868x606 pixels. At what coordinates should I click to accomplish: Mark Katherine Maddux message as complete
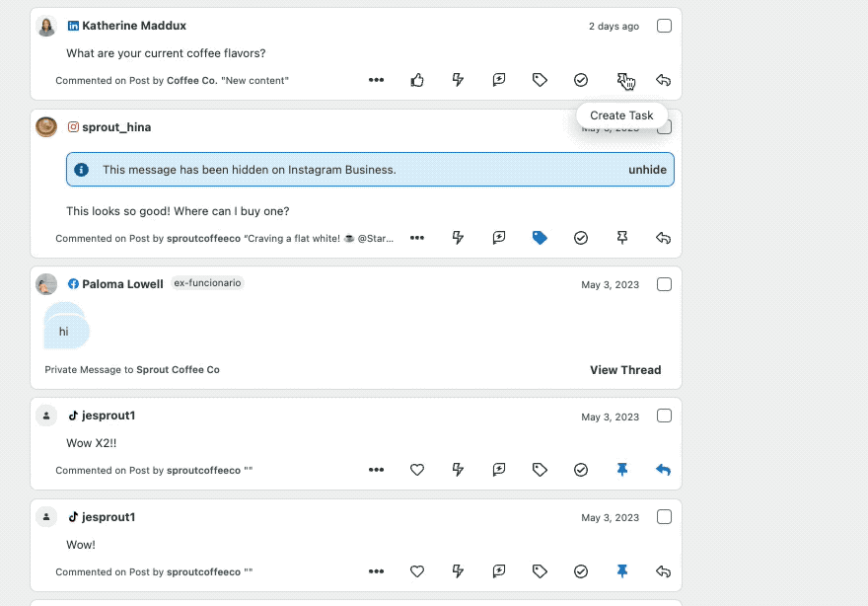click(581, 80)
